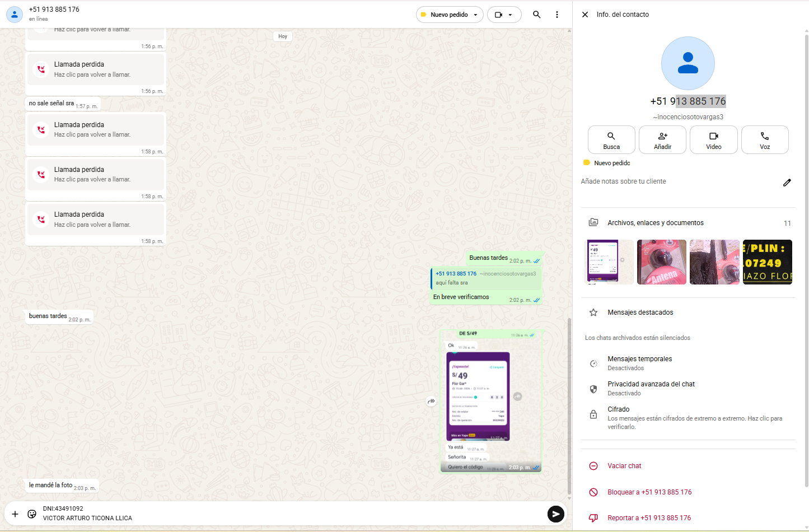The height and width of the screenshot is (532, 809).
Task: Start a voice call with Voz button
Action: pyautogui.click(x=764, y=140)
